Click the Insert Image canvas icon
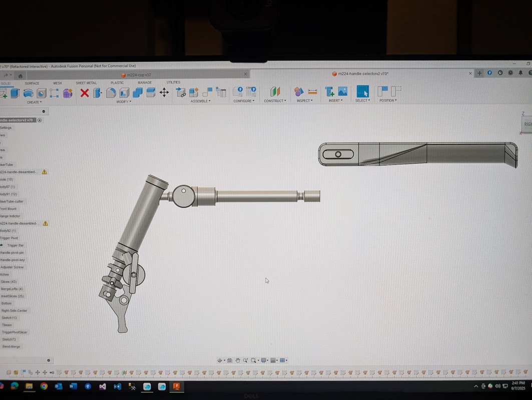Screen dimensions: 532x400 343,91
